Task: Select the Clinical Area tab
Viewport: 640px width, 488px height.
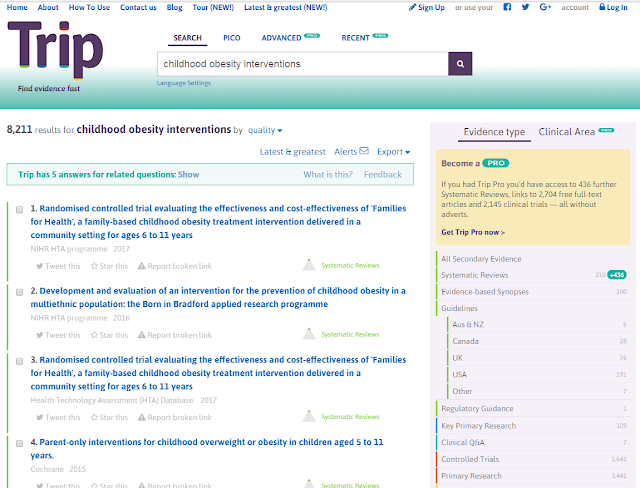Action: (x=576, y=132)
